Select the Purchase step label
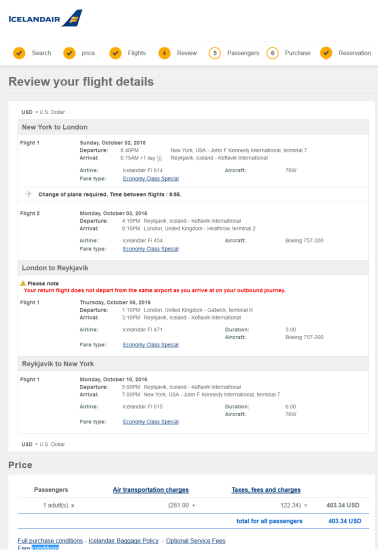This screenshot has height=550, width=378. pyautogui.click(x=297, y=53)
